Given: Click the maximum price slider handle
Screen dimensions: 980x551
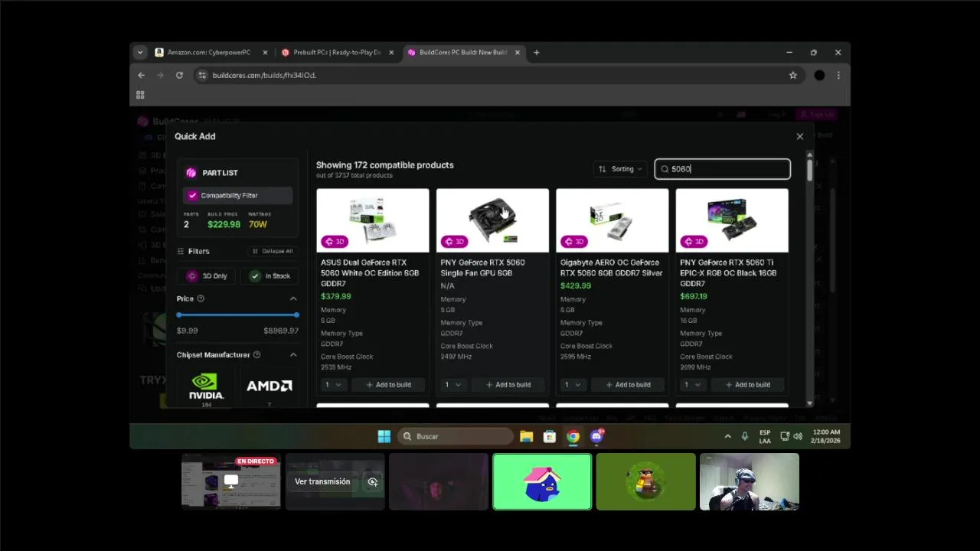Looking at the screenshot, I should coord(296,315).
